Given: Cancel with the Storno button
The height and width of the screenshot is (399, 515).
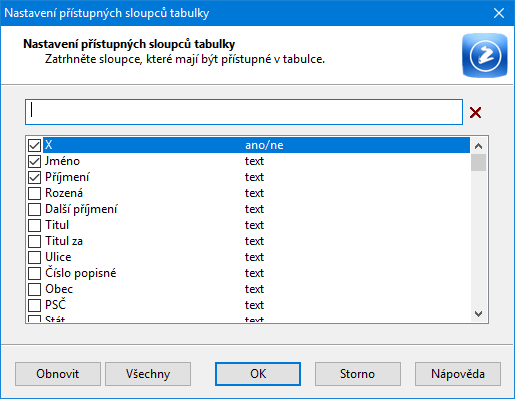Looking at the screenshot, I should click(x=358, y=374).
